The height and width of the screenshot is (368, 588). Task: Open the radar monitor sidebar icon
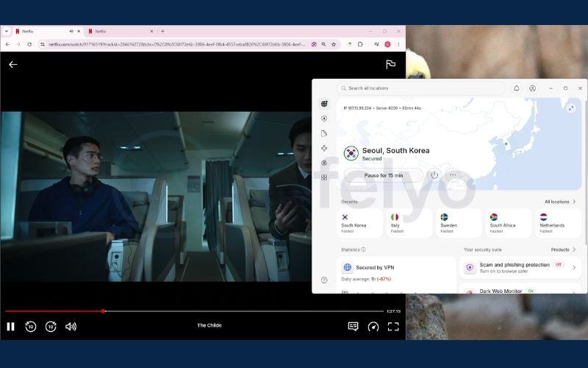pyautogui.click(x=324, y=163)
